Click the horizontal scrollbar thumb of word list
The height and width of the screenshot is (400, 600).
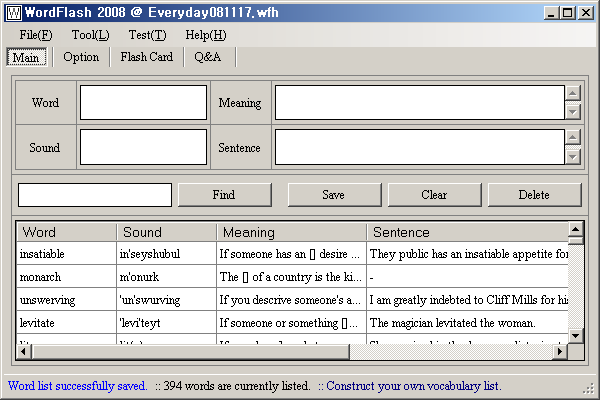tap(191, 351)
